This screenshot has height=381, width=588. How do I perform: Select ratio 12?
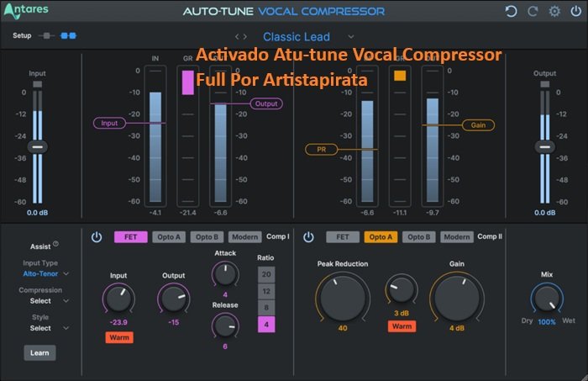(266, 291)
